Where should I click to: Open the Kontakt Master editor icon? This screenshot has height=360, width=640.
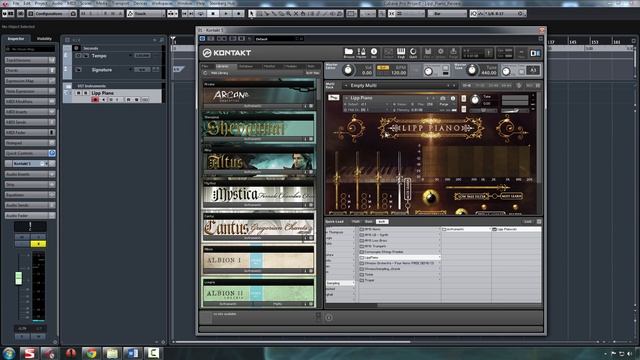pyautogui.click(x=361, y=53)
